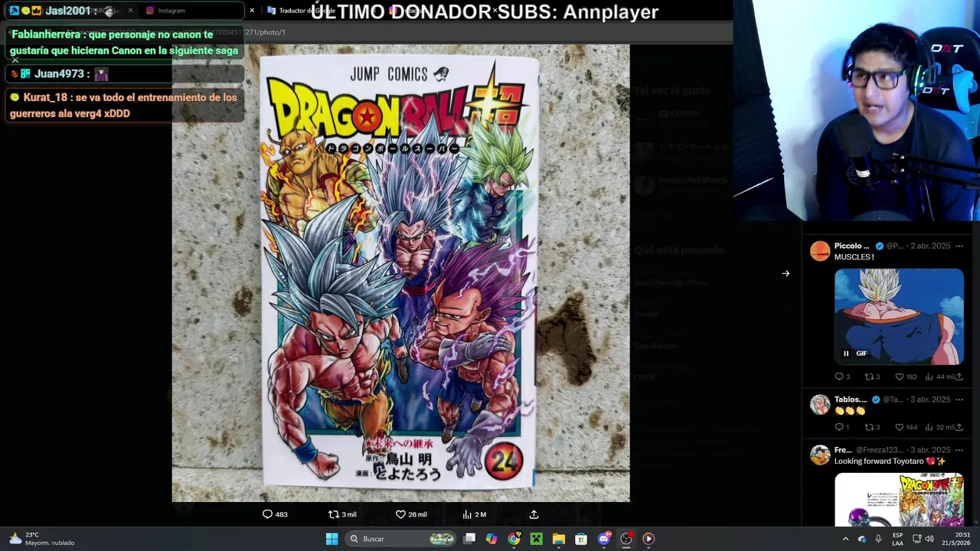Retweet the Tablos clapping tweet

872,427
